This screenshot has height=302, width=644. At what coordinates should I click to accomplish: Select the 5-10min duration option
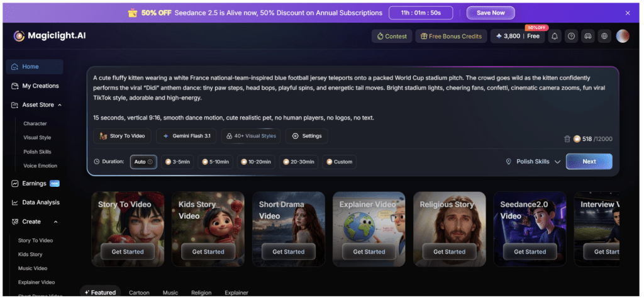pos(215,162)
